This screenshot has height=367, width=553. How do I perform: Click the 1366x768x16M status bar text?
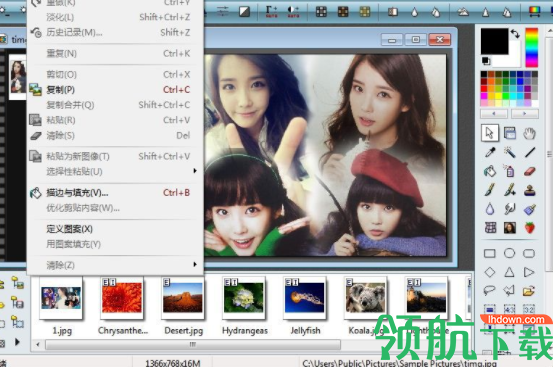(x=173, y=363)
